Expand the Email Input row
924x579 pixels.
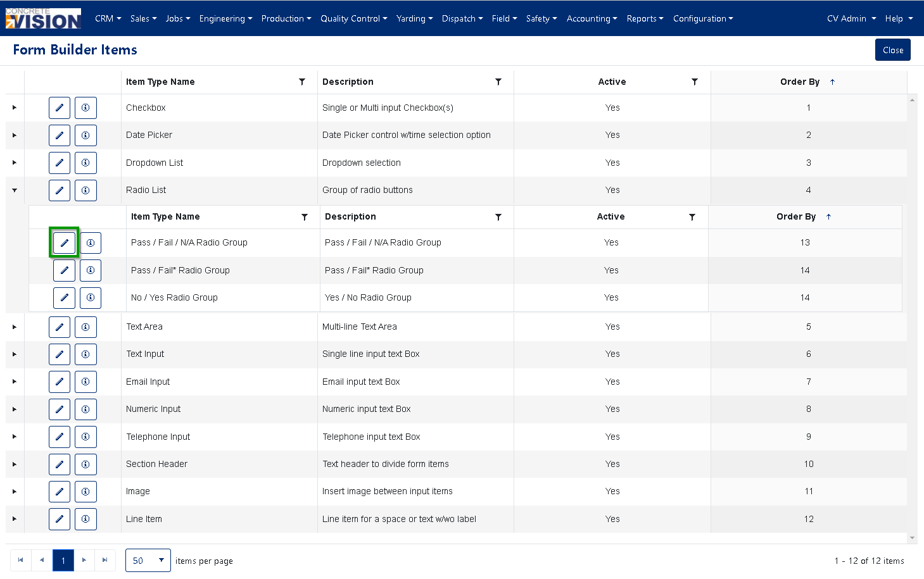pyautogui.click(x=15, y=382)
